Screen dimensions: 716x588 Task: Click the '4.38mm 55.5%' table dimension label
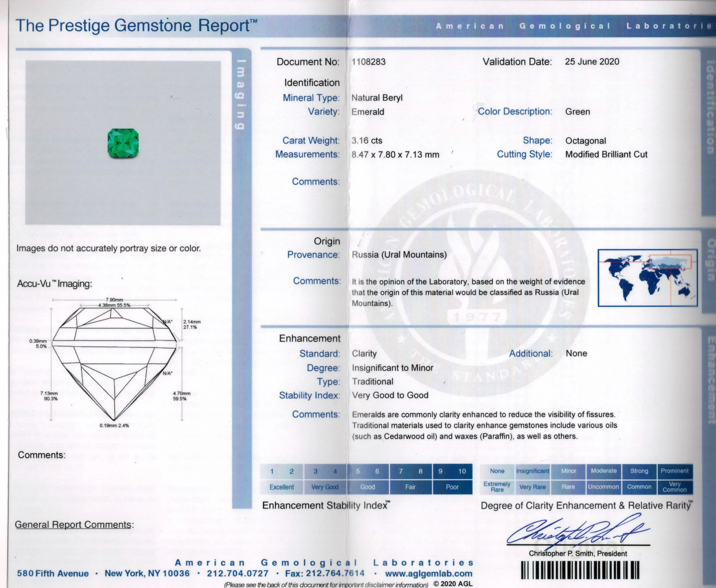click(x=114, y=305)
